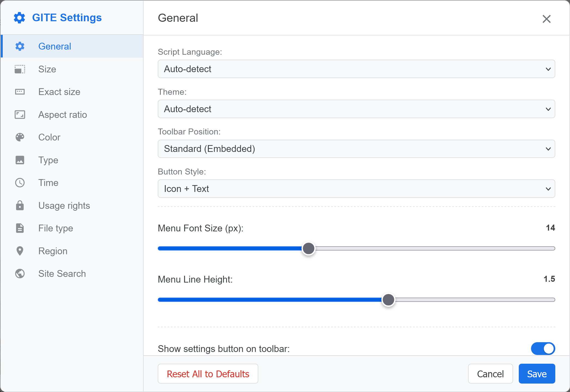Click Reset All to Defaults
This screenshot has height=392, width=570.
coord(208,374)
